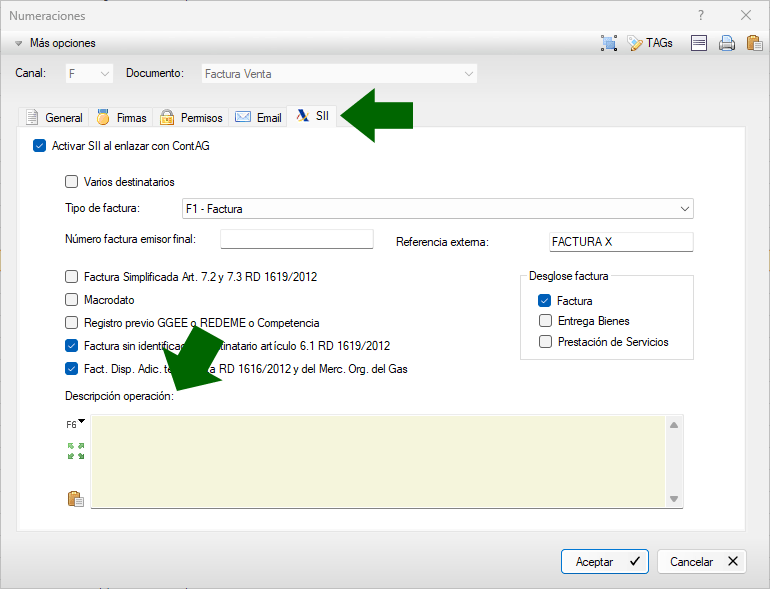Click the Número factura emisor final field
Image resolution: width=770 pixels, height=589 pixels.
296,239
